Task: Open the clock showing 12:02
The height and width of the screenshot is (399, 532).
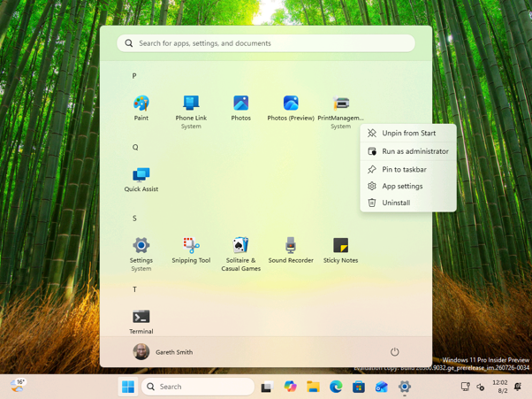Action: tap(500, 387)
